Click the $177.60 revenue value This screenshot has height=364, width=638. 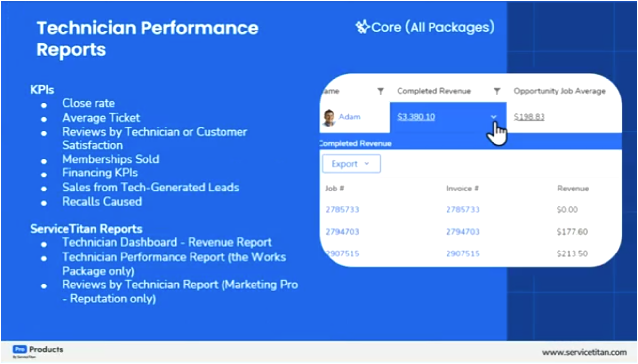point(572,232)
